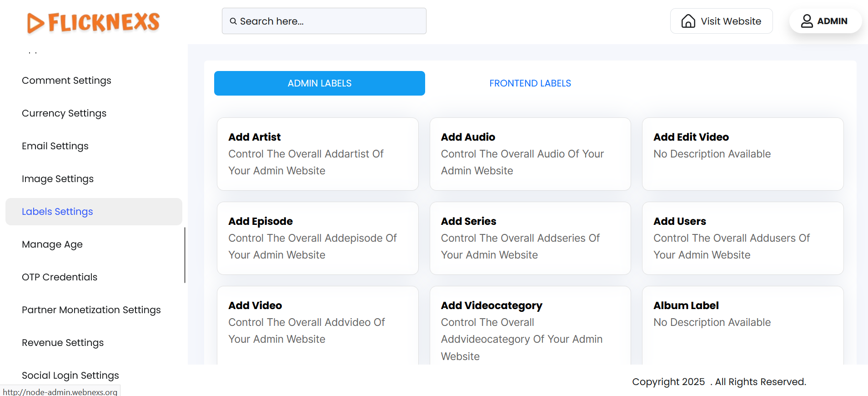
Task: Select the Add Episode label card
Action: 317,238
